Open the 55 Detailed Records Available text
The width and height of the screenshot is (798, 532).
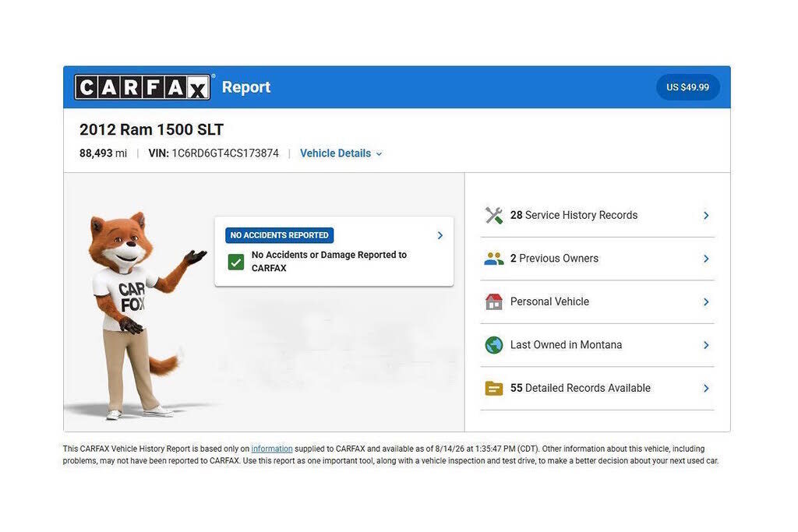tap(580, 388)
